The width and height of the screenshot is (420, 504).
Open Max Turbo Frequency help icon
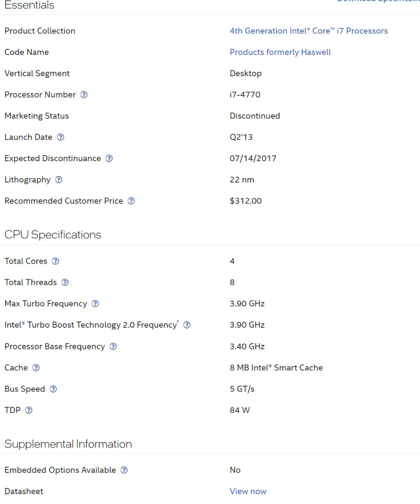95,304
